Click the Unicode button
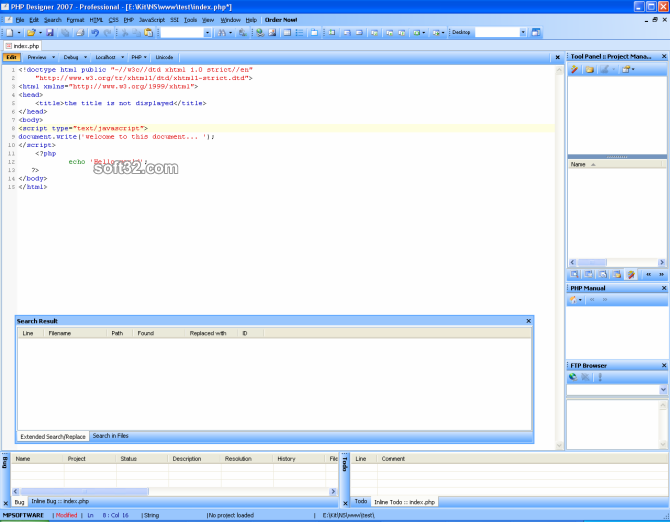The image size is (670, 522). (x=164, y=57)
